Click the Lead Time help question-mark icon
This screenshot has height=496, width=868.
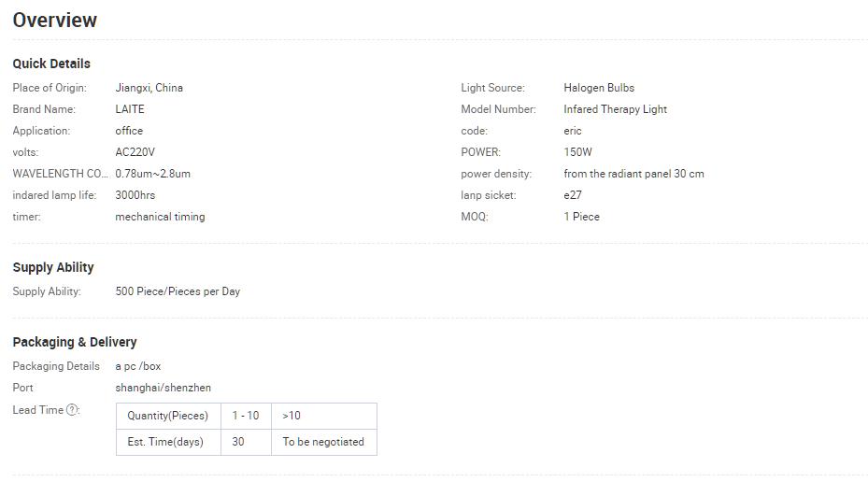click(x=73, y=410)
